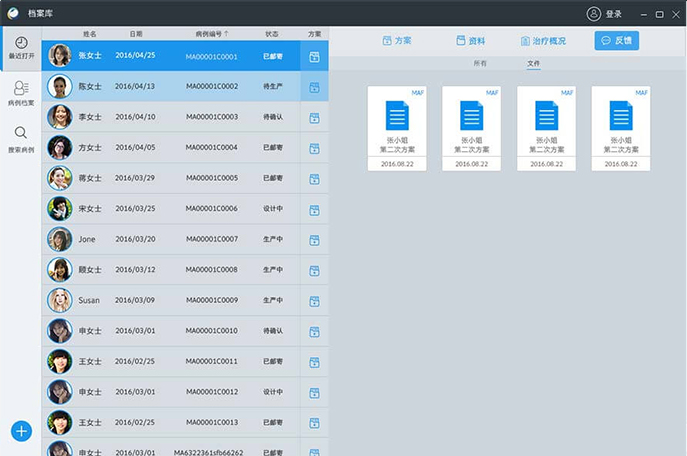Switch to the 方案 tab

point(397,41)
